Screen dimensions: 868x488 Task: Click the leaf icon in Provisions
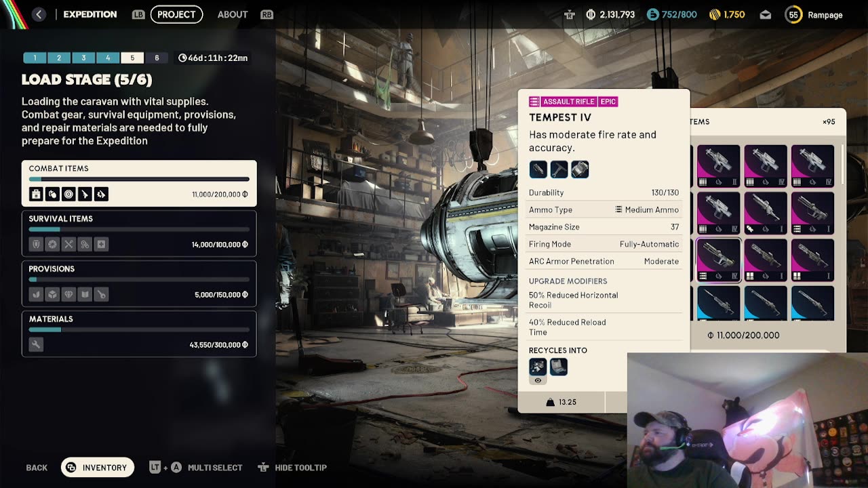click(x=36, y=295)
